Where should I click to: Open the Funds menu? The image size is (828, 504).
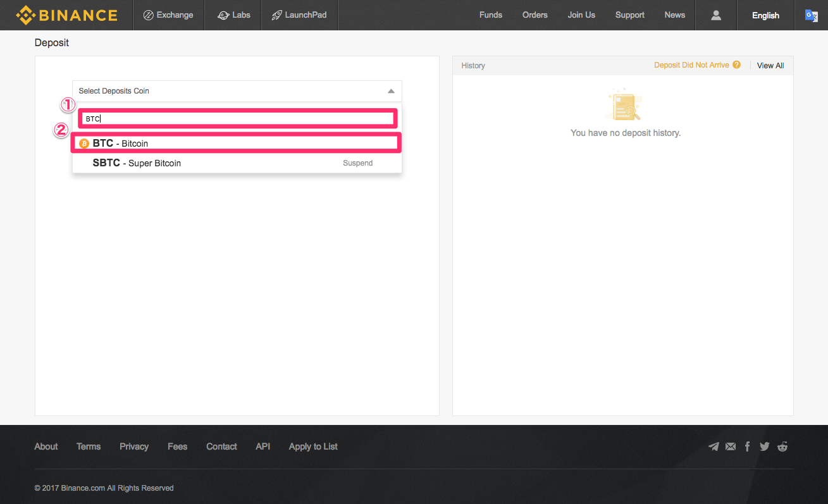click(491, 15)
